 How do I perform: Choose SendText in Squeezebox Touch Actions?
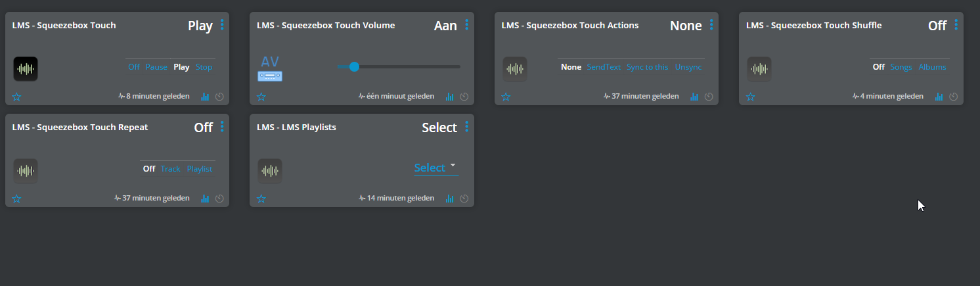coord(604,67)
